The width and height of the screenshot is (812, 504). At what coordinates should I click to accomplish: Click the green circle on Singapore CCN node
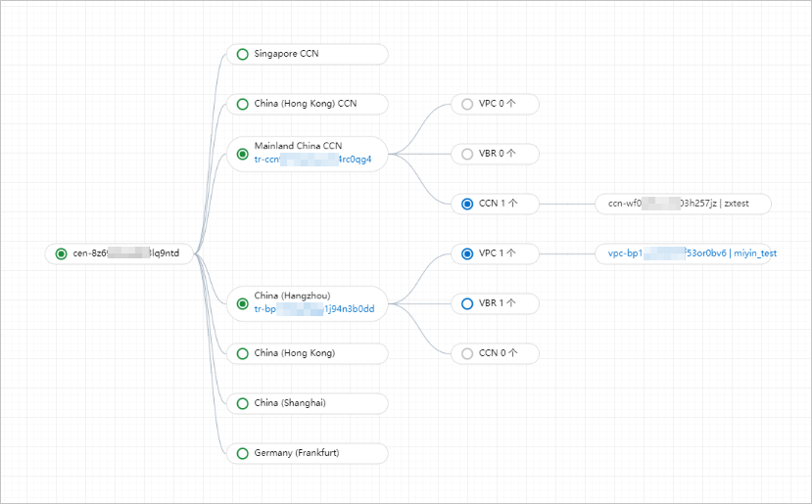point(242,55)
